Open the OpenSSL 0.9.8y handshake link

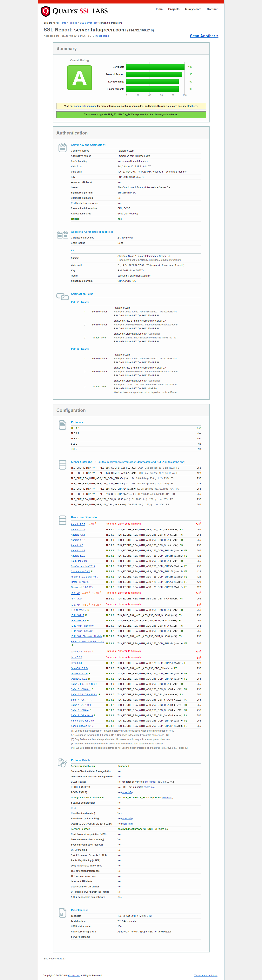79,668
